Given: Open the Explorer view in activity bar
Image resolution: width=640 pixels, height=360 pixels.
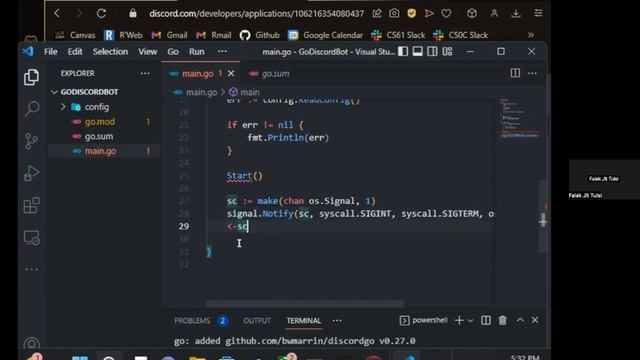Looking at the screenshot, I should 31,77.
